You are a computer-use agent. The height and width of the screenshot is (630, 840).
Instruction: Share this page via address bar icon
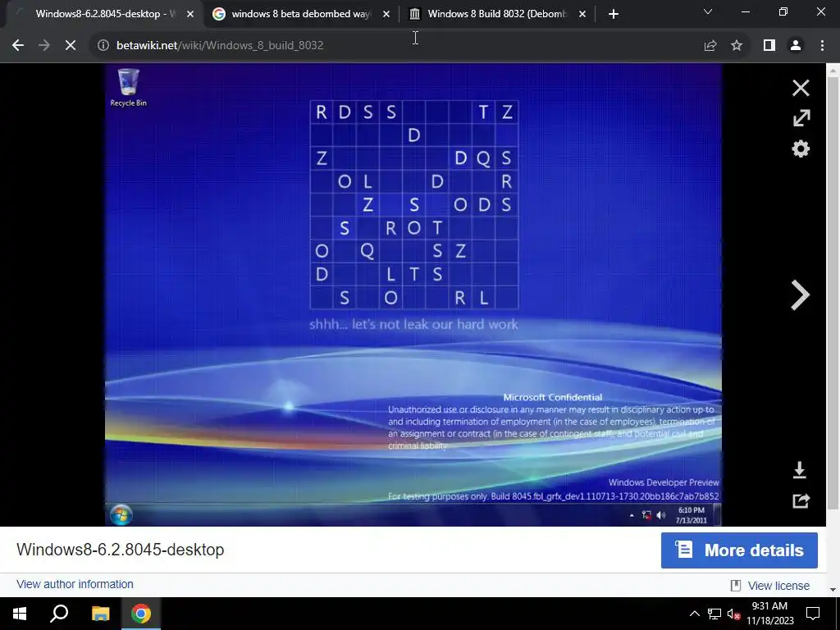click(710, 45)
